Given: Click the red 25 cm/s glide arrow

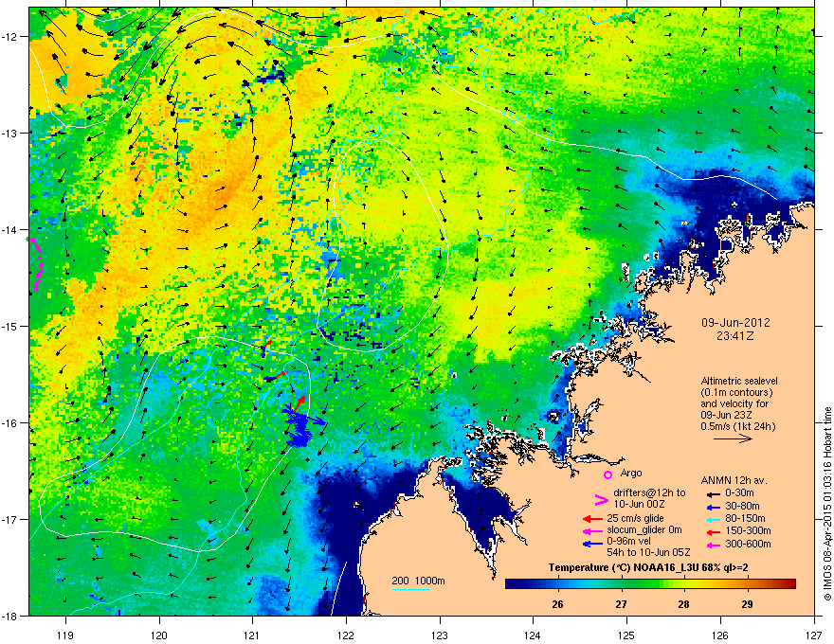Looking at the screenshot, I should click(x=592, y=519).
